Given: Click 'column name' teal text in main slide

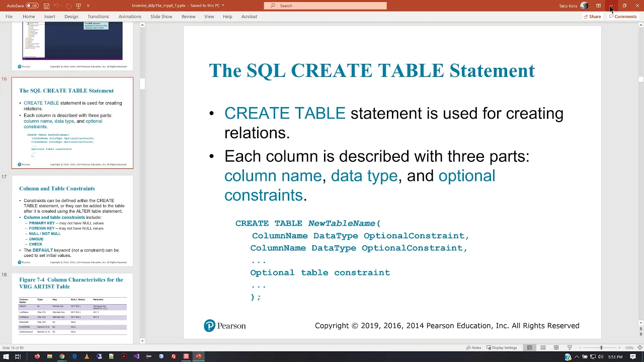Looking at the screenshot, I should [273, 176].
